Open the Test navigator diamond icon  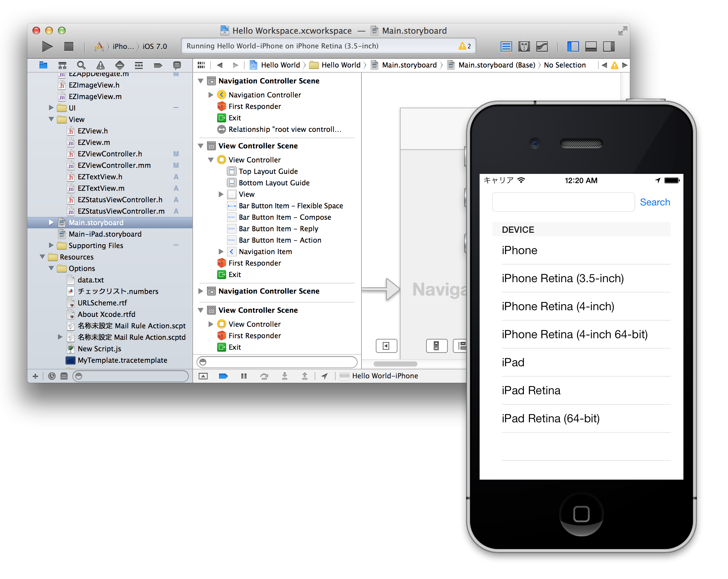pos(119,65)
